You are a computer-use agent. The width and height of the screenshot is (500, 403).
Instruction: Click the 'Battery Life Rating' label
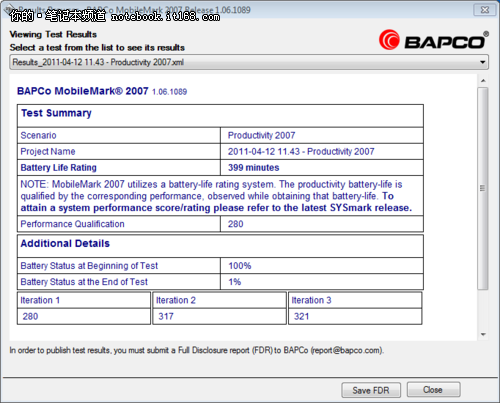pos(59,168)
